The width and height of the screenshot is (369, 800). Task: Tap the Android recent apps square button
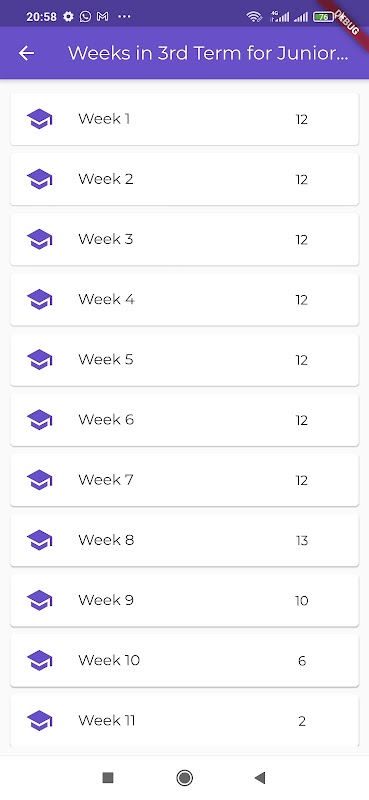point(108,778)
